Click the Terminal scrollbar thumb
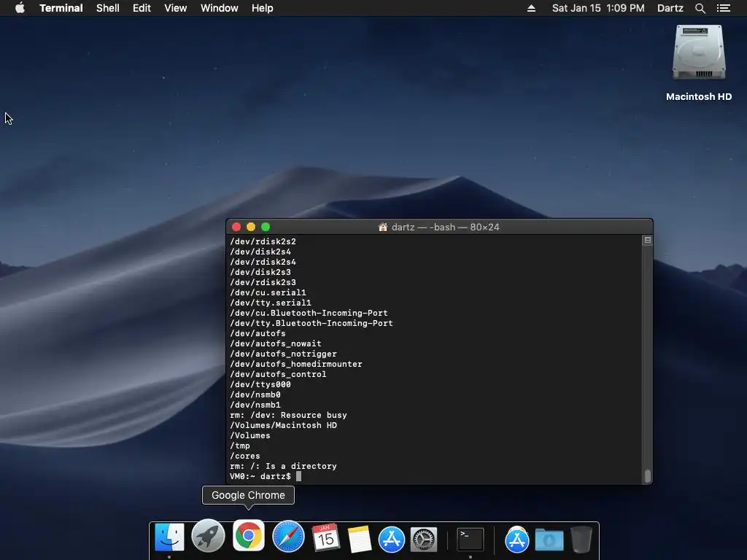The height and width of the screenshot is (560, 747). click(648, 475)
